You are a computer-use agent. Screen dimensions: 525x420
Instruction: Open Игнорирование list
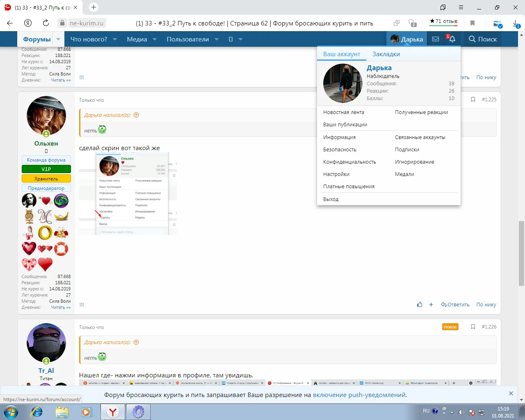(415, 162)
